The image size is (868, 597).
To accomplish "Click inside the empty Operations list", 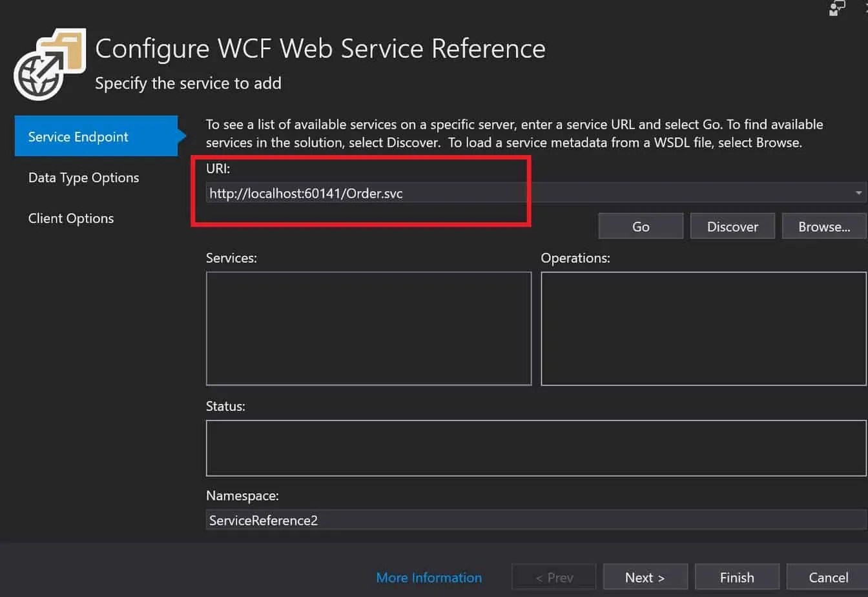I will 704,328.
